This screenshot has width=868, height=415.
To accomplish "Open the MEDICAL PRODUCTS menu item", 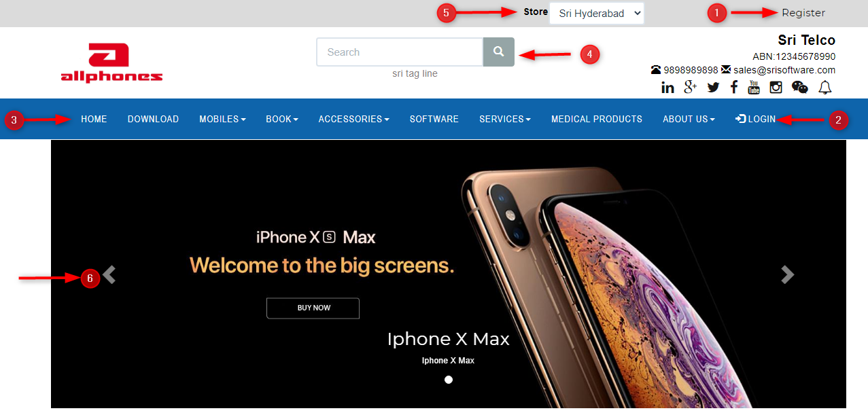I will coord(597,119).
